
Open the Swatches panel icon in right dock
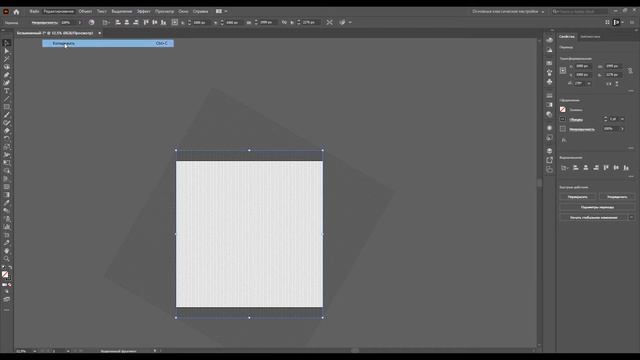tap(549, 63)
